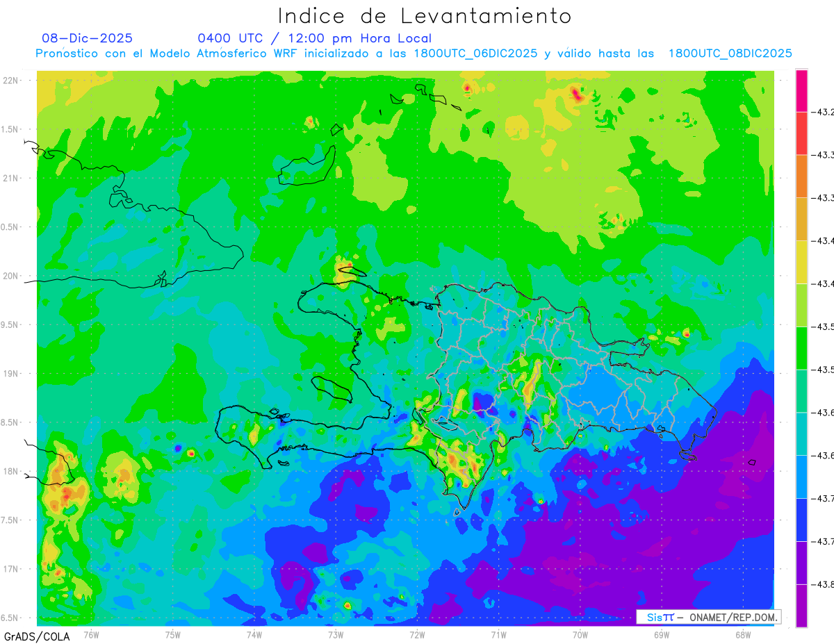The height and width of the screenshot is (644, 834).
Task: Click the '-43.8' color bar value
Action: [x=824, y=584]
